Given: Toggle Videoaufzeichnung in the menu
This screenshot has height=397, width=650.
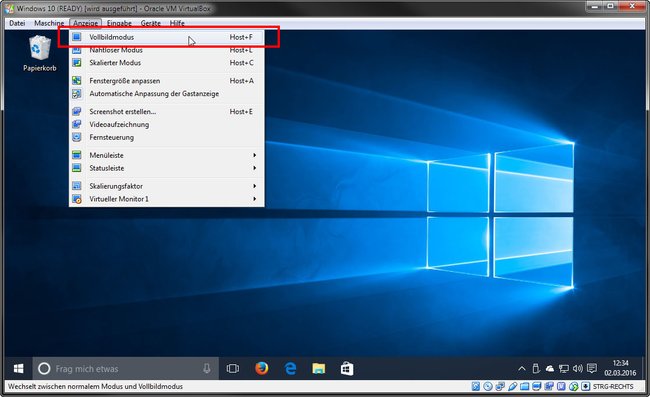Looking at the screenshot, I should (166, 125).
